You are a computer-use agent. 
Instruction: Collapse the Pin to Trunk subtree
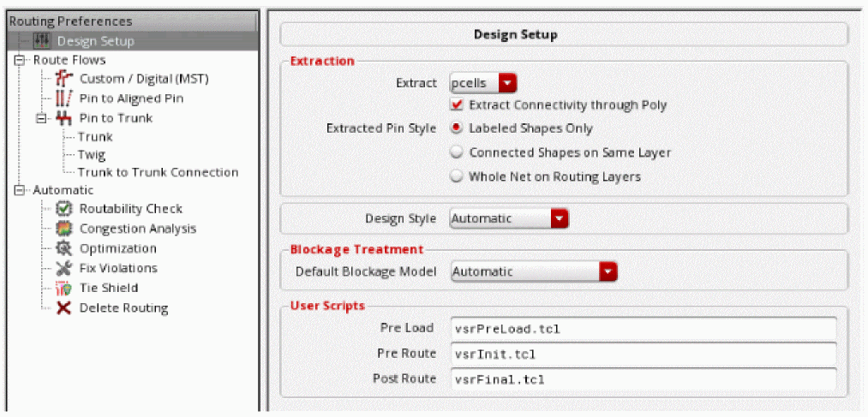[43, 118]
